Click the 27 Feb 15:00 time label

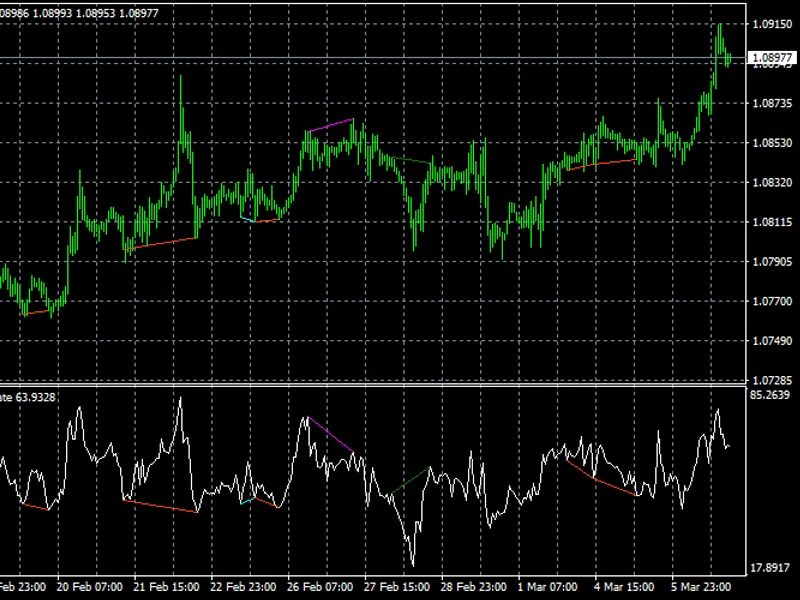coord(396,587)
